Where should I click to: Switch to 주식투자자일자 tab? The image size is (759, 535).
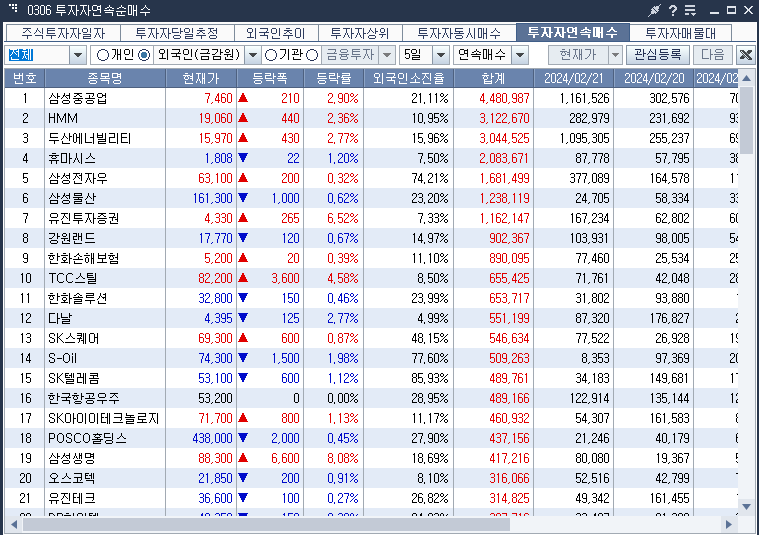63,33
